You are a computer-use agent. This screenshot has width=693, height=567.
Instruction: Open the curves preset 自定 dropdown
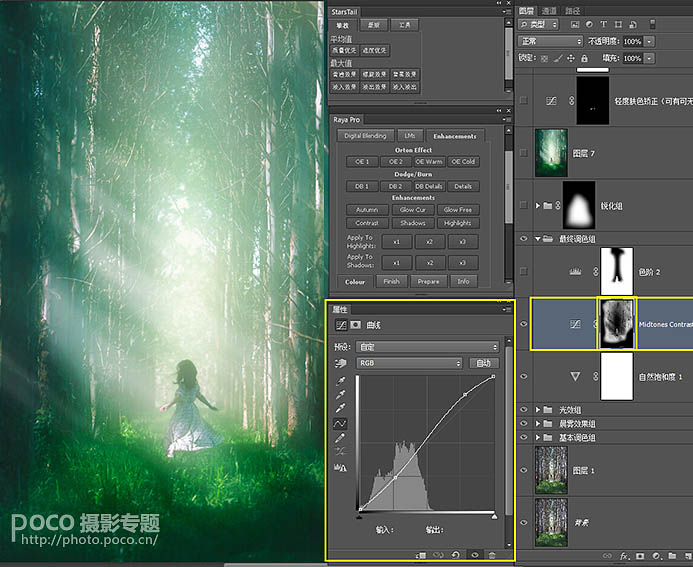point(427,346)
